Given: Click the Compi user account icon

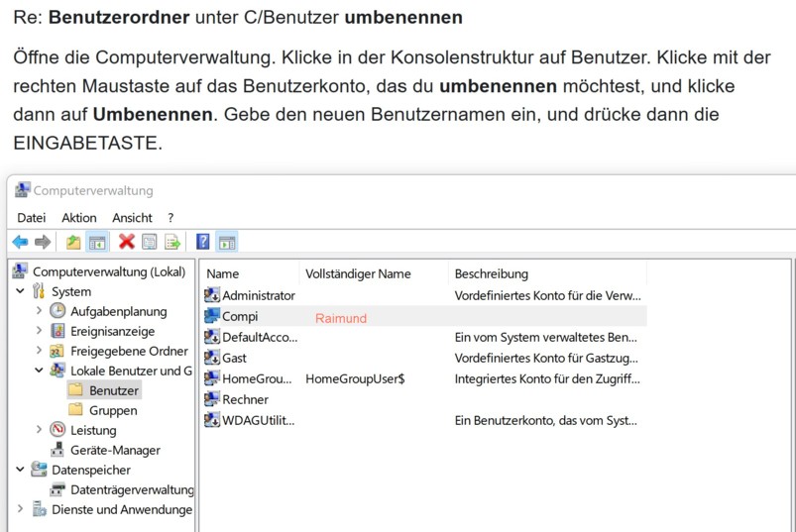Looking at the screenshot, I should [x=212, y=316].
